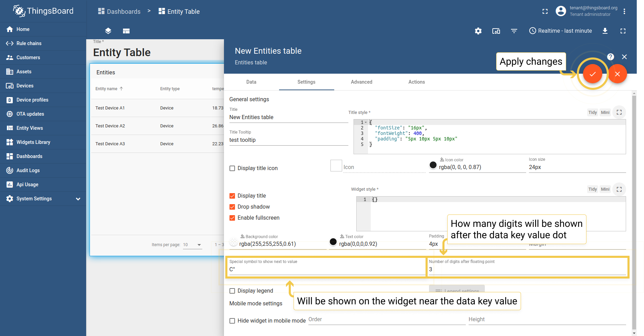644x336 pixels.
Task: Open dashboard settings gear icon
Action: coord(478,31)
